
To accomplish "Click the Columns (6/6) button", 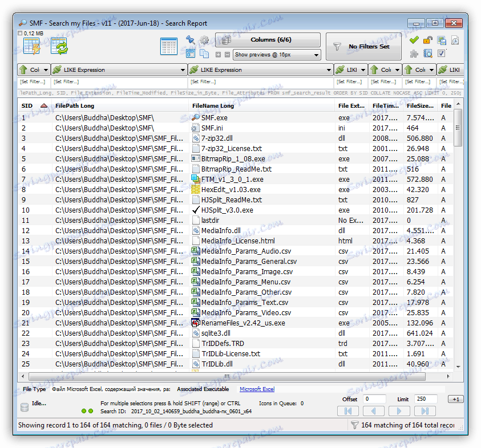I will [x=268, y=40].
